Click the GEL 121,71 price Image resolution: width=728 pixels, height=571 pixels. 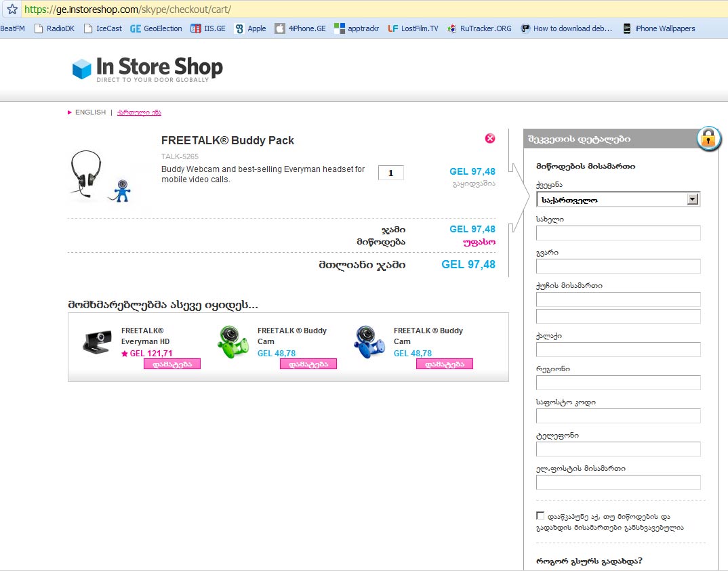click(151, 354)
